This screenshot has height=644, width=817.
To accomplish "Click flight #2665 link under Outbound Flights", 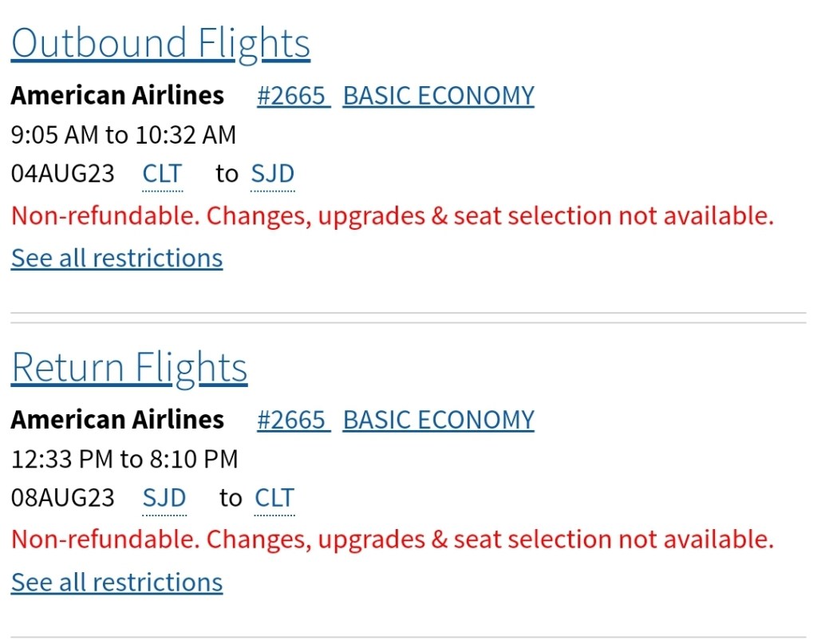I will tap(292, 96).
